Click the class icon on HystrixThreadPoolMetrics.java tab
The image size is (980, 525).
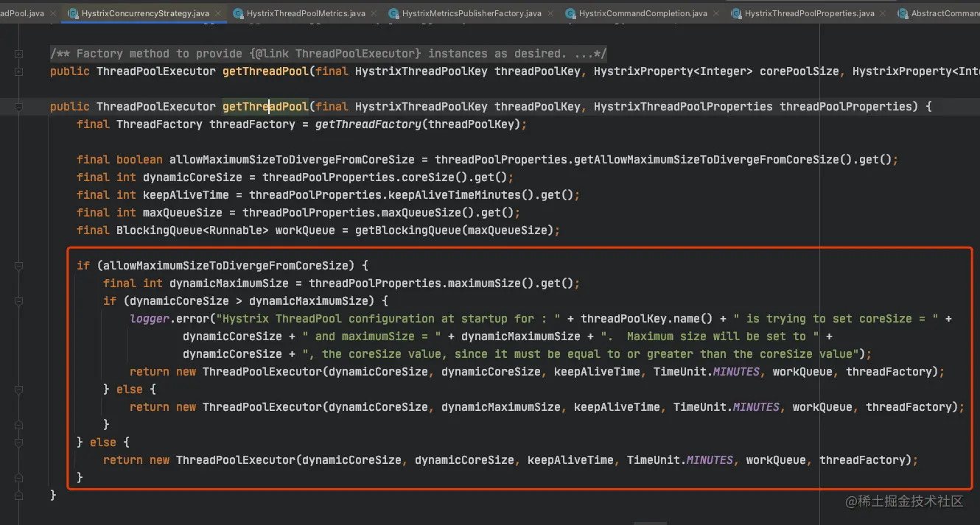pos(238,13)
